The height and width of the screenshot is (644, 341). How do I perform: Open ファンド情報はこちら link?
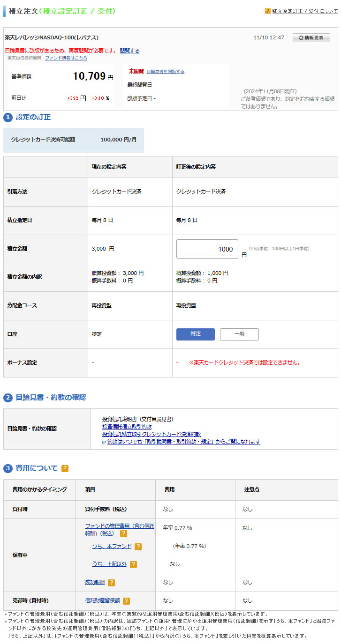click(66, 58)
